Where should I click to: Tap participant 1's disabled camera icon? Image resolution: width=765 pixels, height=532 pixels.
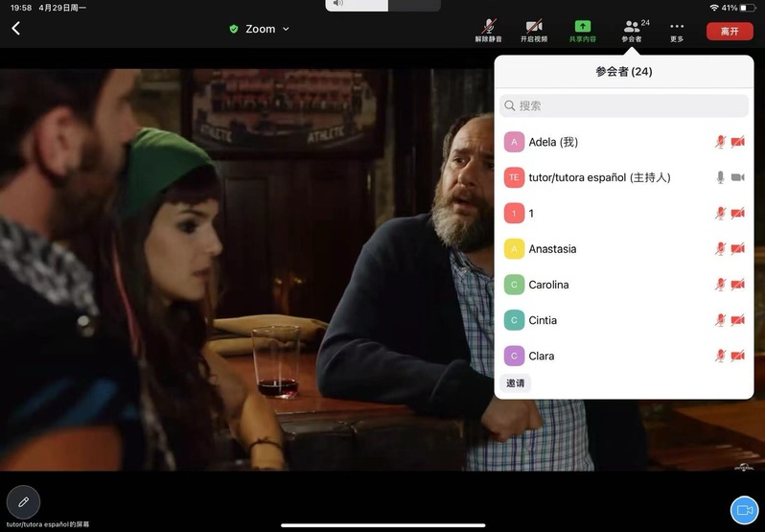(x=738, y=213)
